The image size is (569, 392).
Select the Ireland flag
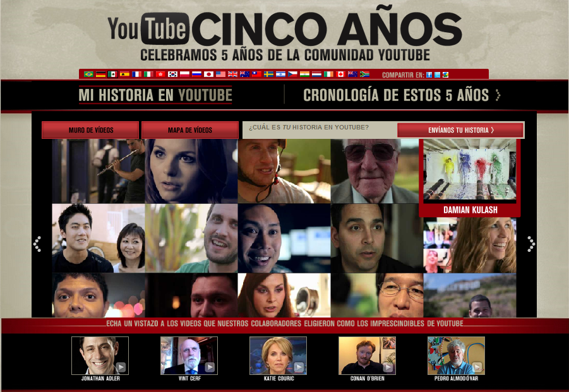328,74
